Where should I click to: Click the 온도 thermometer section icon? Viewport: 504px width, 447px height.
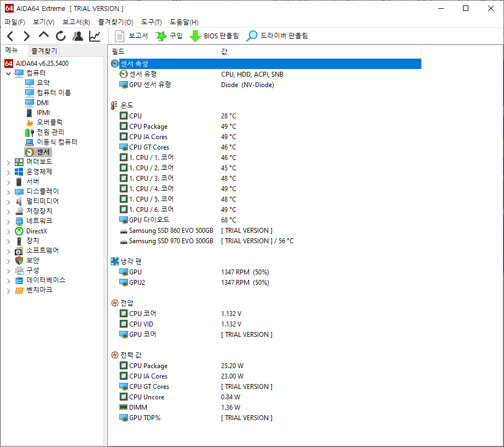[x=114, y=105]
